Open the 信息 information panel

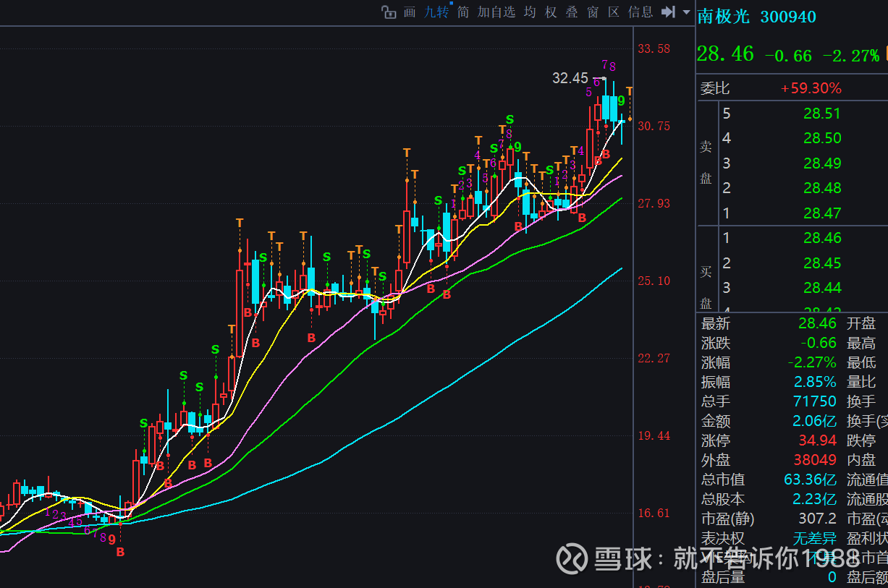point(640,12)
